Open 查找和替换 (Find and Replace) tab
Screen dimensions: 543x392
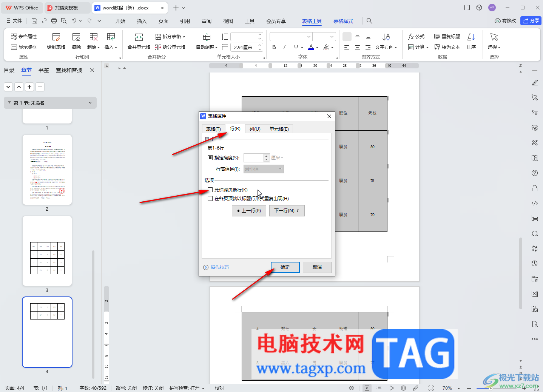[69, 70]
